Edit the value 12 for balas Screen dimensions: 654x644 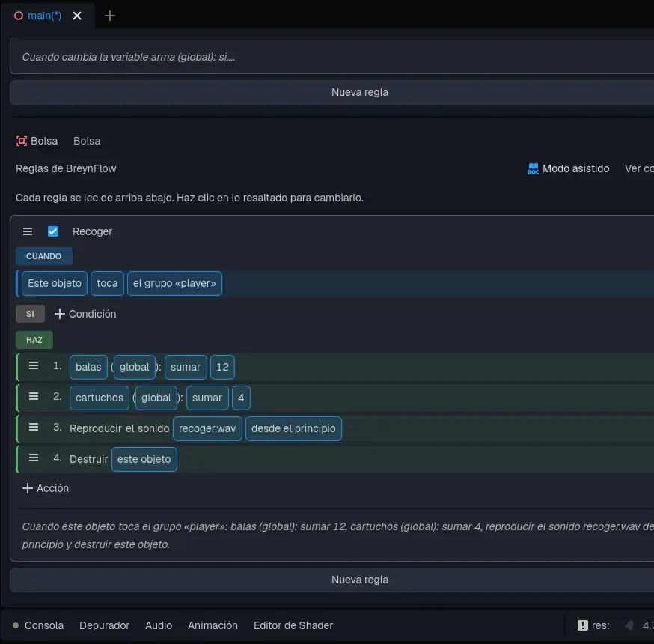tap(222, 367)
